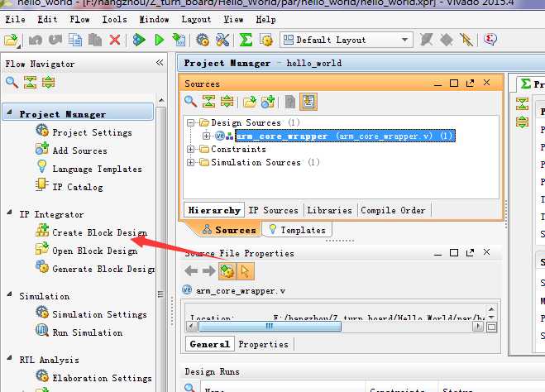Click the tools wrench and screwdriver toolbar icon
The image size is (545, 392).
click(x=222, y=40)
